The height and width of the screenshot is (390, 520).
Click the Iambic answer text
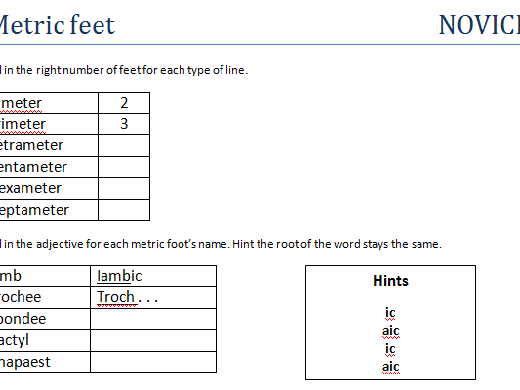tap(120, 276)
